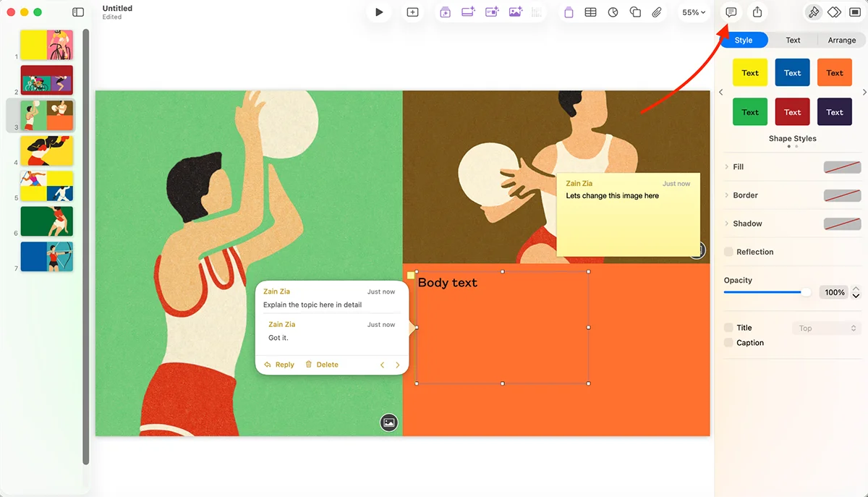The height and width of the screenshot is (497, 868).
Task: Open the Document inspector icon
Action: click(855, 12)
